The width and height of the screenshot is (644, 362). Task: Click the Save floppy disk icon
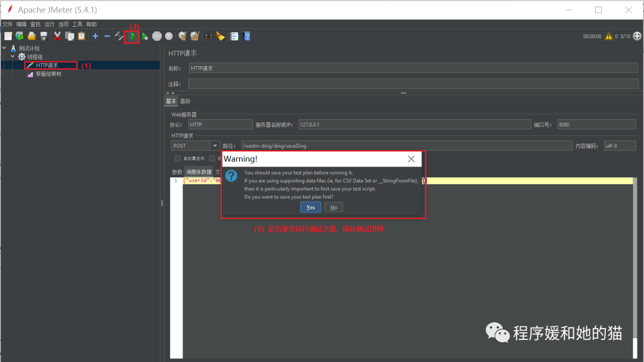pyautogui.click(x=44, y=36)
